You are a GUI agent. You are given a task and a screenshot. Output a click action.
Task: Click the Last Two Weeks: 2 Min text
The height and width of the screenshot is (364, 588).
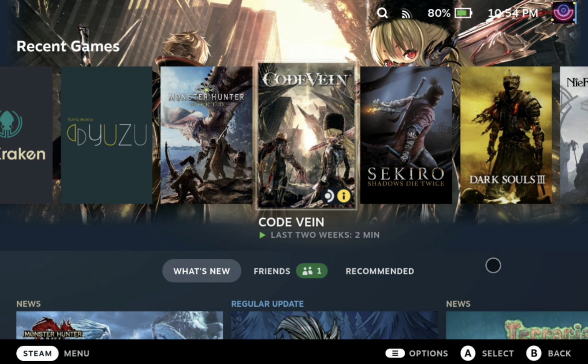[x=325, y=235]
